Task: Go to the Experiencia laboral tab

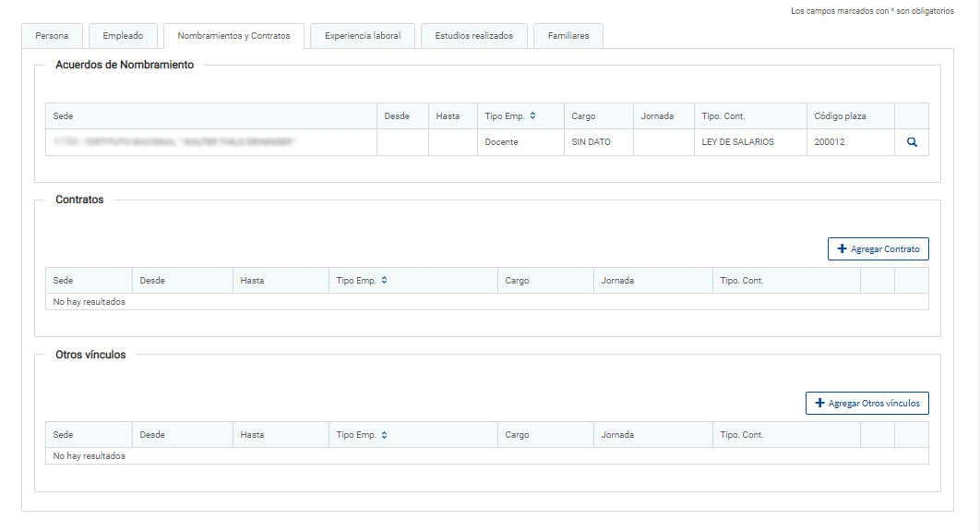Action: pos(363,36)
